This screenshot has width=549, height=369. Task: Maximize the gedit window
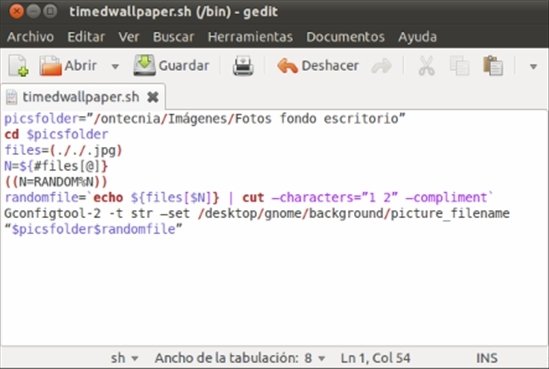(50, 12)
